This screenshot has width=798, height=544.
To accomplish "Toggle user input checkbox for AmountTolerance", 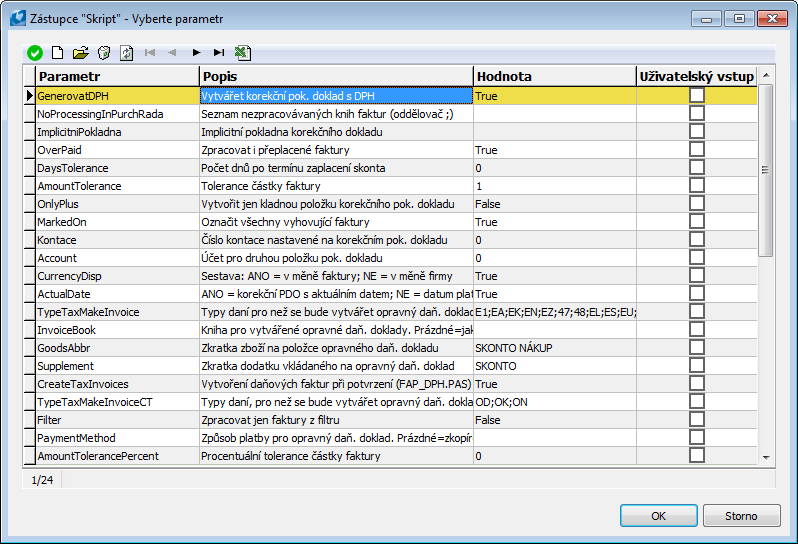I will coord(697,185).
